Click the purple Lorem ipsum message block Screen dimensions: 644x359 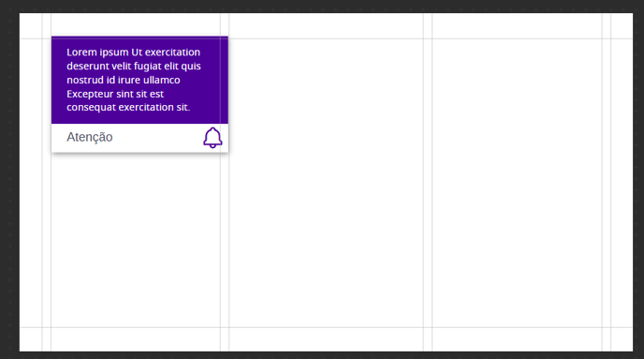click(x=139, y=81)
